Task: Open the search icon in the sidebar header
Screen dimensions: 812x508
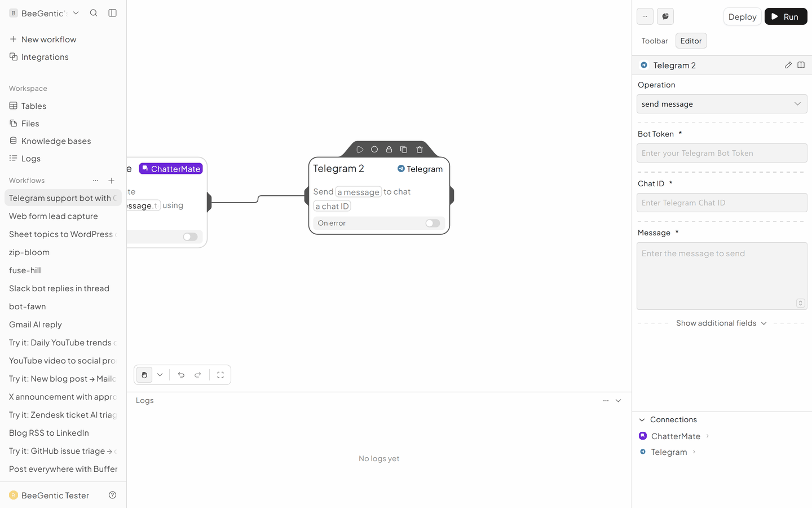Action: coord(94,13)
